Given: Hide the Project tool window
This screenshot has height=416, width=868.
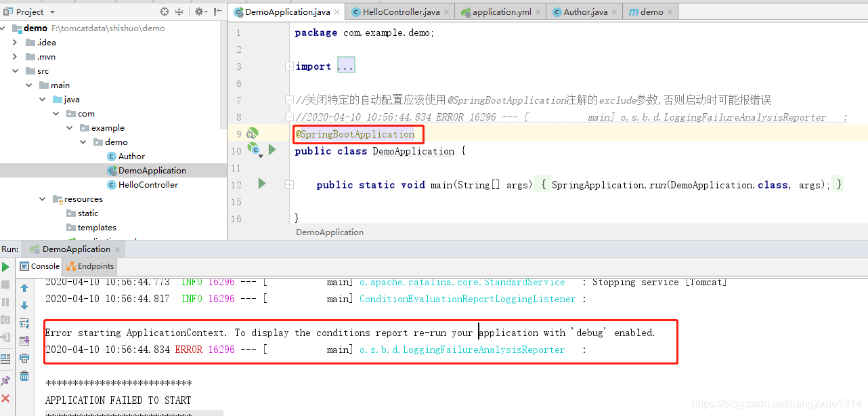Looking at the screenshot, I should (217, 12).
